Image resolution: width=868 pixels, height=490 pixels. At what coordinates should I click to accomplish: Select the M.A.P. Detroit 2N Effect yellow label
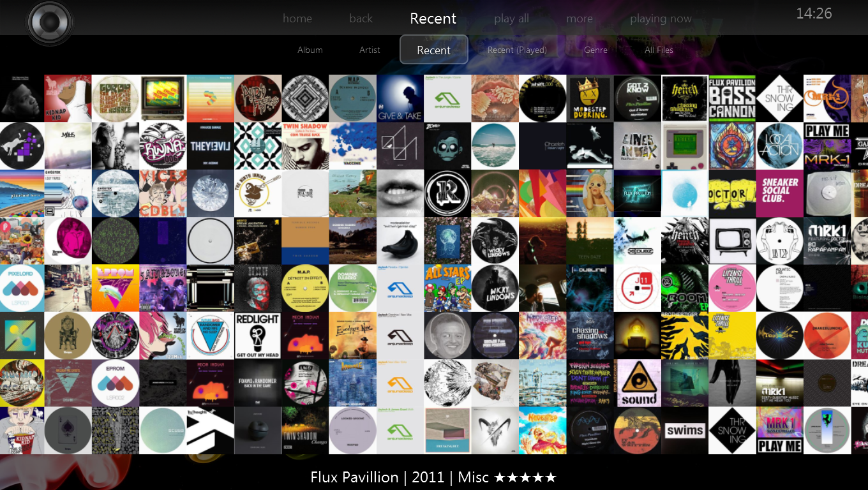tap(305, 288)
